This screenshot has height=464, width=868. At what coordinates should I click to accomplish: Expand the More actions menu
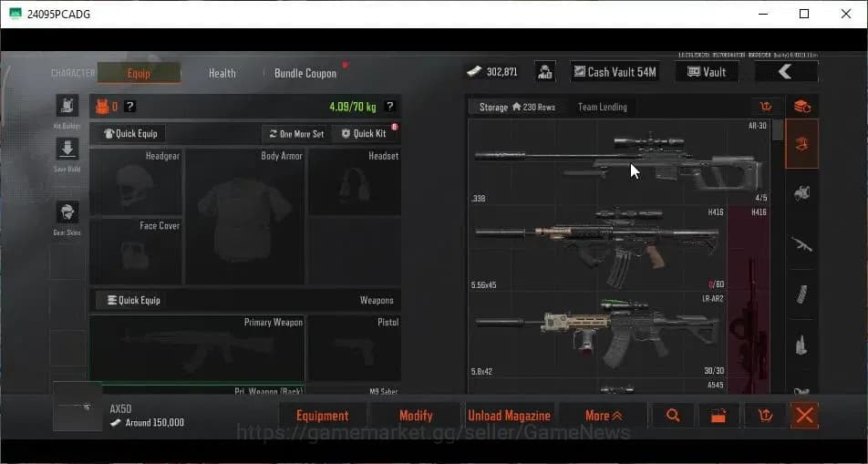[604, 416]
